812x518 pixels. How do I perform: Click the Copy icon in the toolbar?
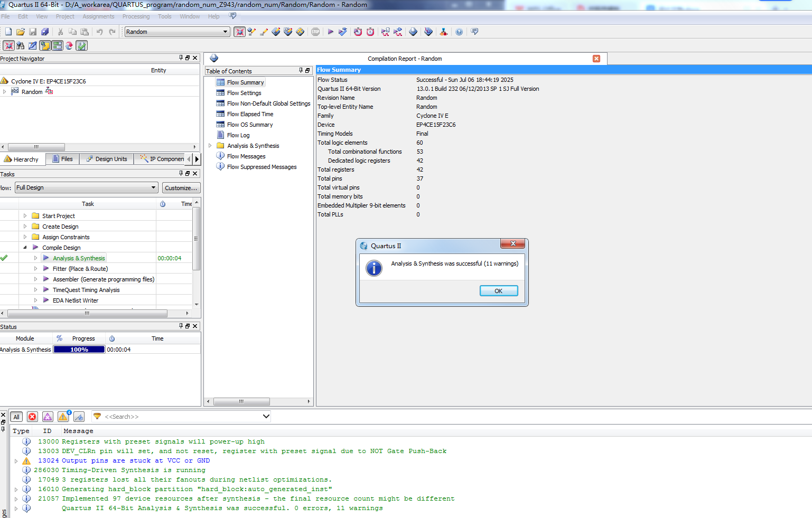72,32
